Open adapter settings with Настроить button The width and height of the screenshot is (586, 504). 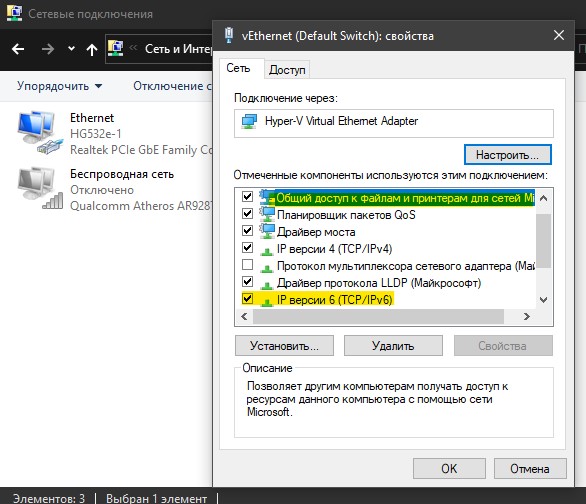[508, 155]
